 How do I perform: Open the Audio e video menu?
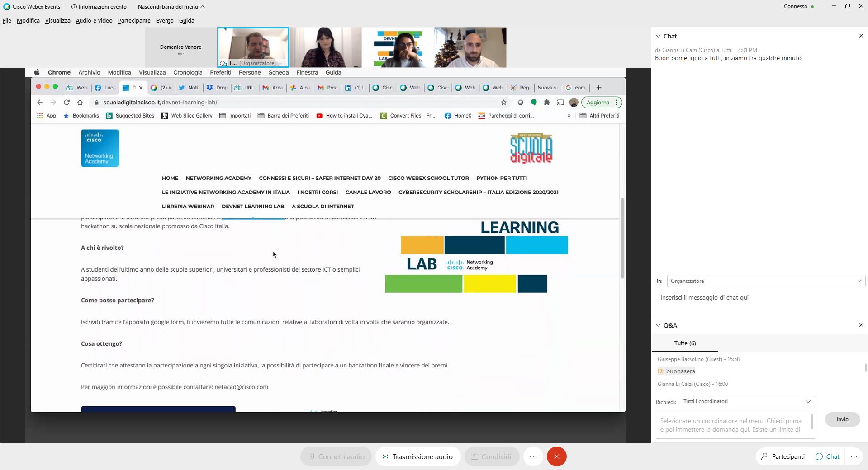(94, 20)
